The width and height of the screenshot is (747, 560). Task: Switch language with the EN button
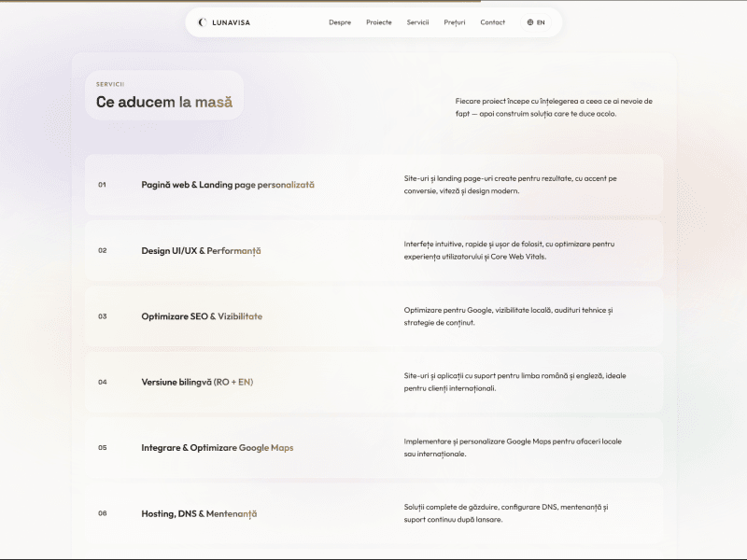pyautogui.click(x=536, y=22)
